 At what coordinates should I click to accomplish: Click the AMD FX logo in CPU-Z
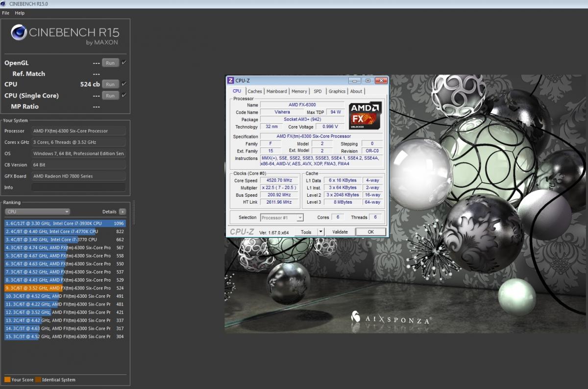(365, 116)
